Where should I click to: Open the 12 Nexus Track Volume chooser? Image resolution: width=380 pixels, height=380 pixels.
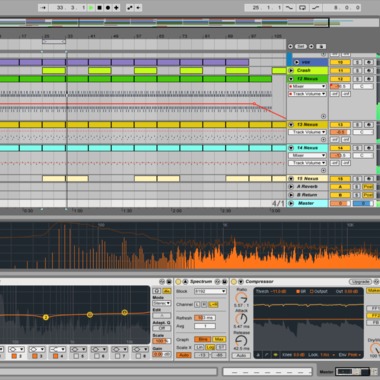307,94
